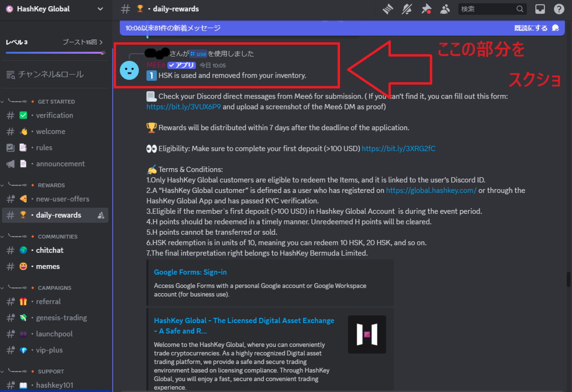This screenshot has width=572, height=392.
Task: Open the hashkey101 channel
Action: [55, 385]
